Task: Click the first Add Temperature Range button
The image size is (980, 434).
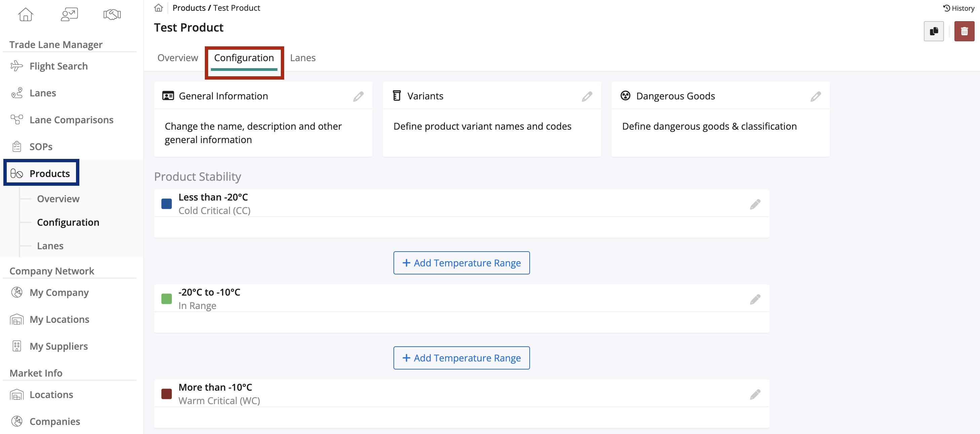Action: pos(461,263)
